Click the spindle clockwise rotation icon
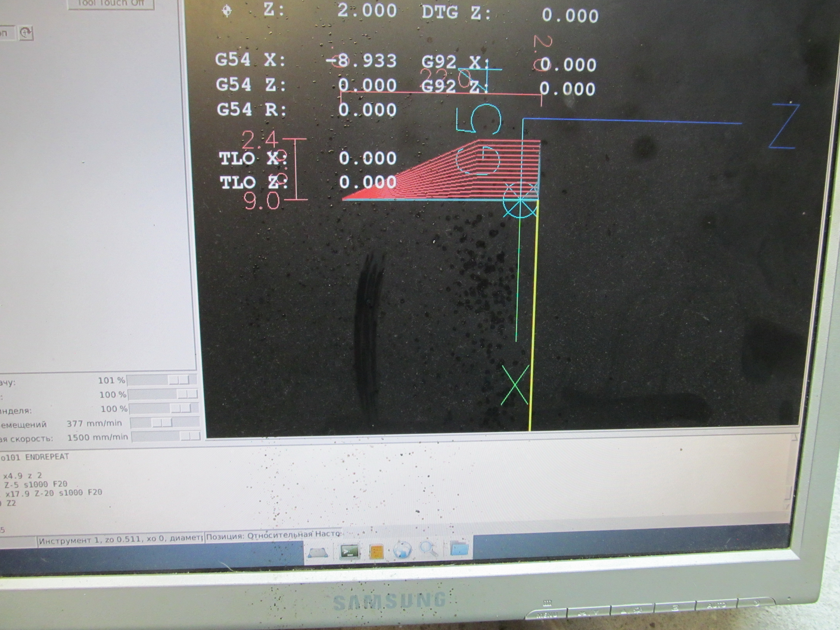 pos(26,33)
